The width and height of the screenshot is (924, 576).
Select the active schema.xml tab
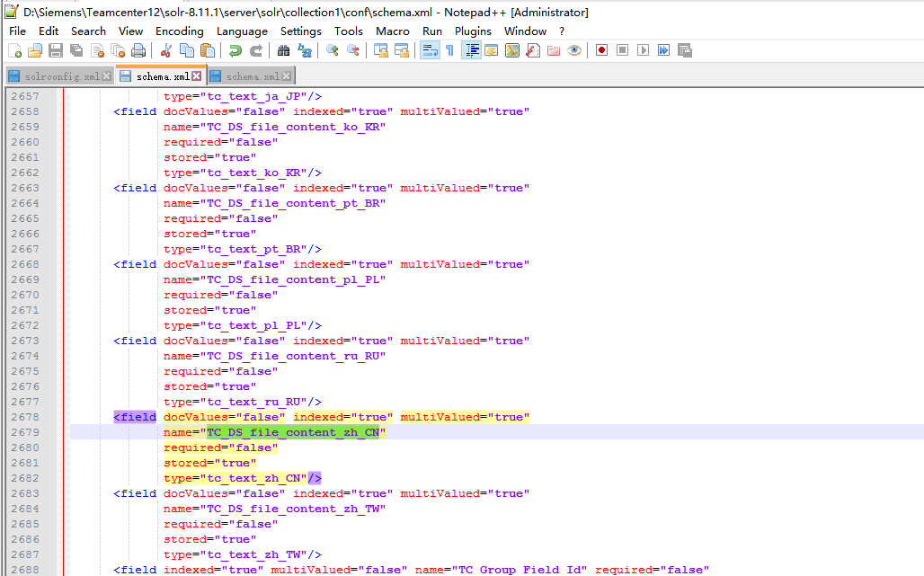pos(163,76)
